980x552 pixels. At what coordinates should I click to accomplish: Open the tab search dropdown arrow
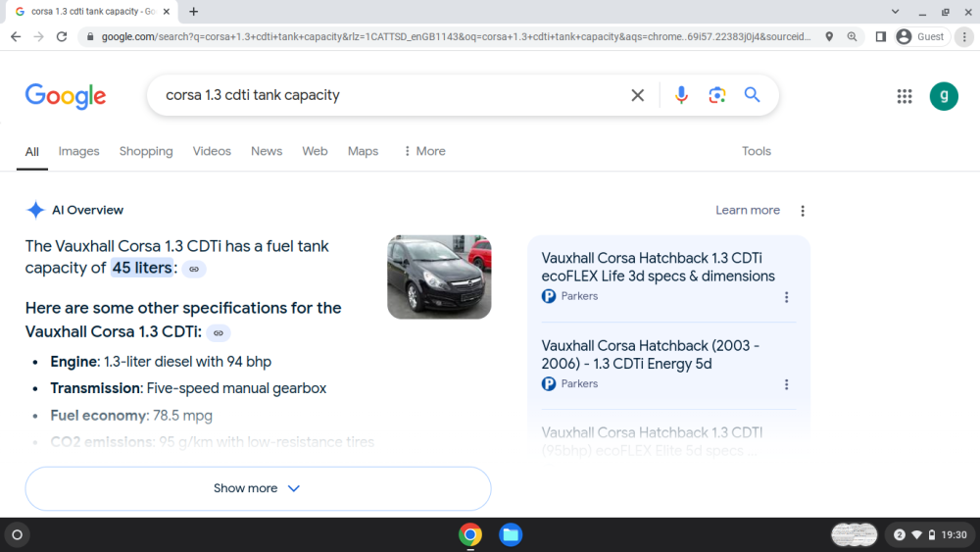coord(895,11)
